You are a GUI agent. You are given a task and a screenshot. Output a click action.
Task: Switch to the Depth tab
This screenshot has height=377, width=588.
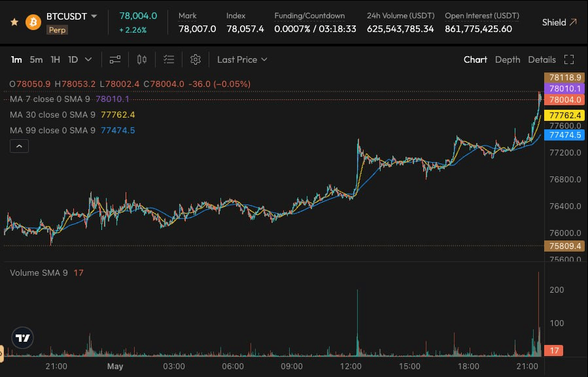[x=508, y=59]
